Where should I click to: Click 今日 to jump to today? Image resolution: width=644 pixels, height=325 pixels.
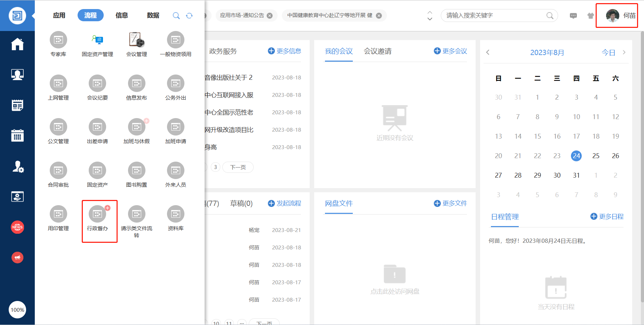pos(609,53)
